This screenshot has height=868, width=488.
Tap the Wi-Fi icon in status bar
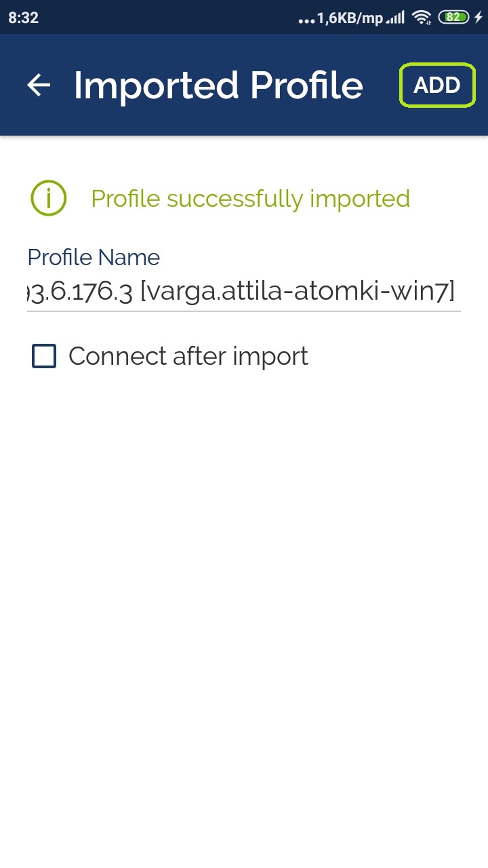pos(422,18)
